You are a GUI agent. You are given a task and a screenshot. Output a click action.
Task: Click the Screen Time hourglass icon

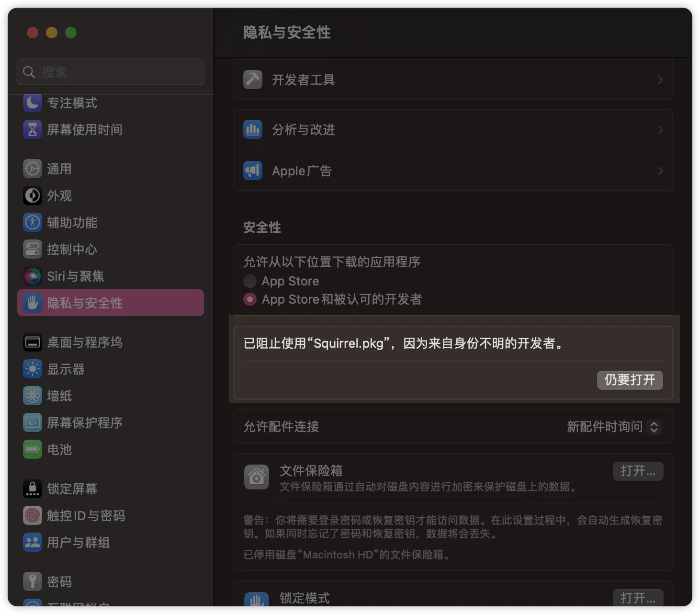[x=33, y=129]
